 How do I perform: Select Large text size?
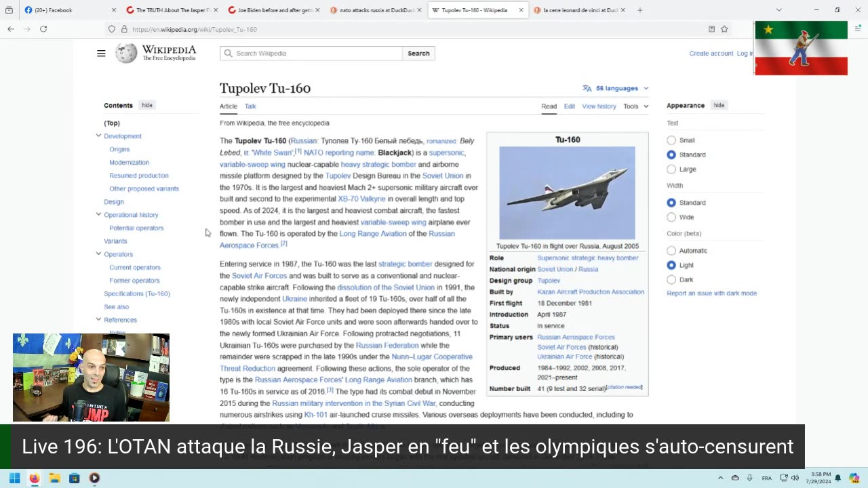coord(671,169)
